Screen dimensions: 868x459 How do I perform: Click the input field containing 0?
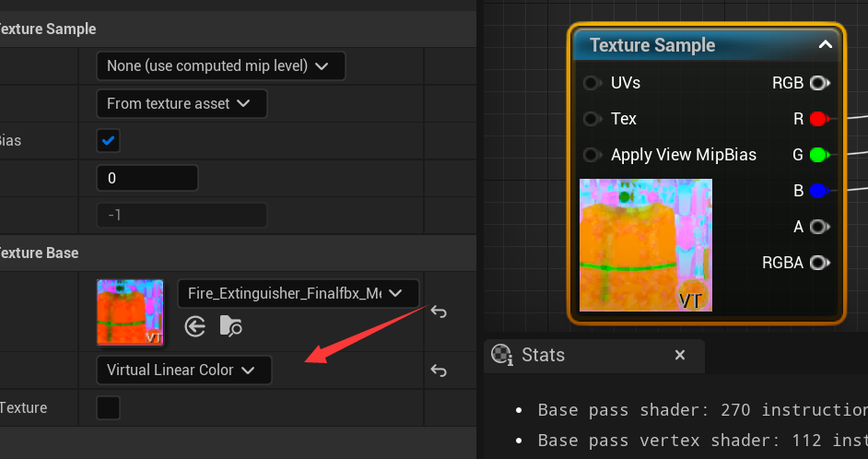coord(147,178)
